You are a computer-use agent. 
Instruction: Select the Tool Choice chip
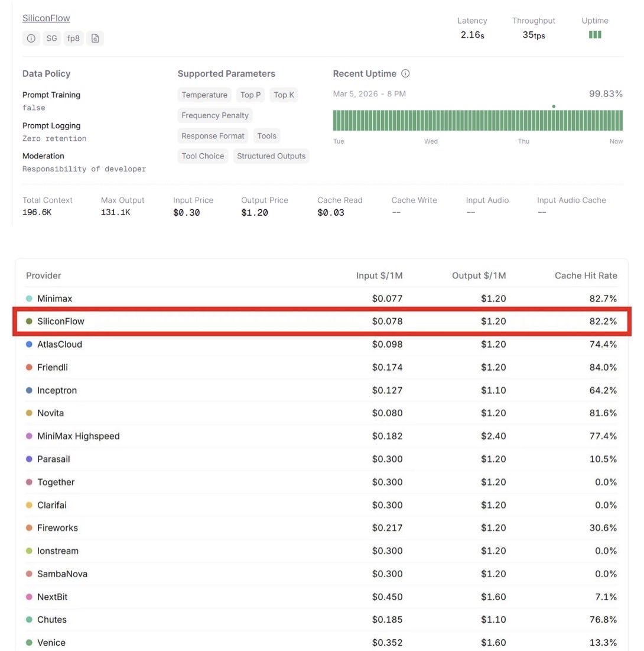pos(203,156)
